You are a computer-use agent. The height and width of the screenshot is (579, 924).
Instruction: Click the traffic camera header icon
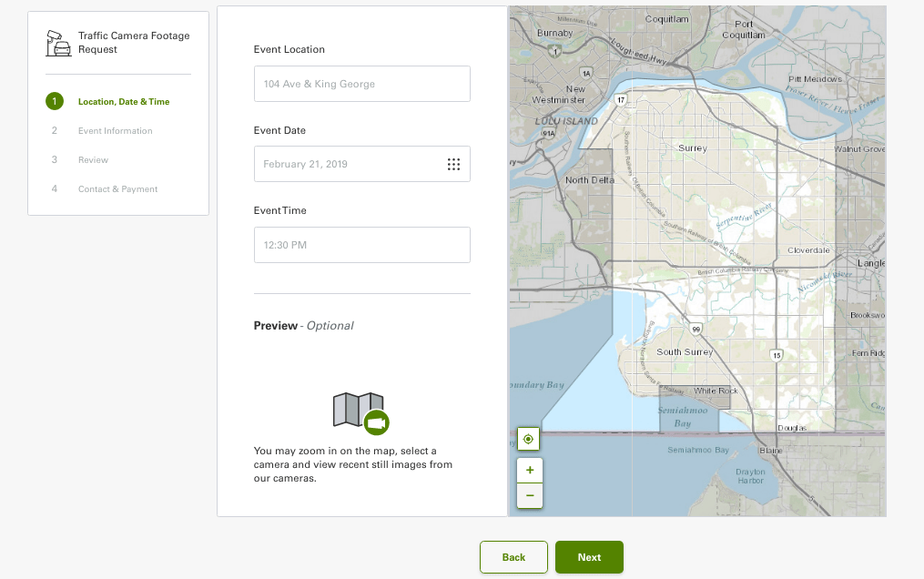57,42
